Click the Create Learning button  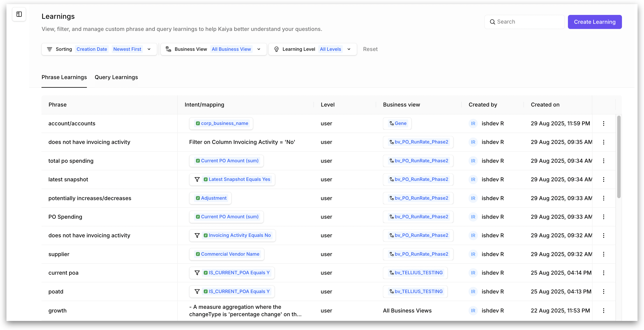[x=595, y=22]
